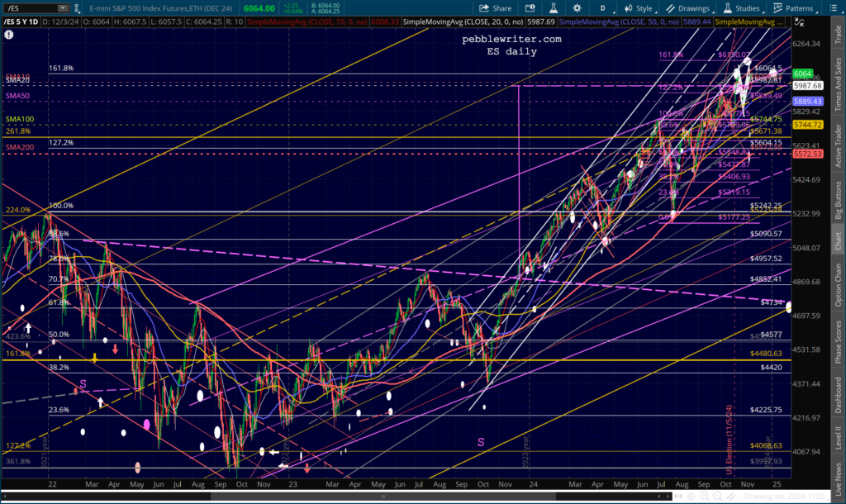The height and width of the screenshot is (504, 846).
Task: Click the symbol link clipboard icon
Action: coord(77,8)
